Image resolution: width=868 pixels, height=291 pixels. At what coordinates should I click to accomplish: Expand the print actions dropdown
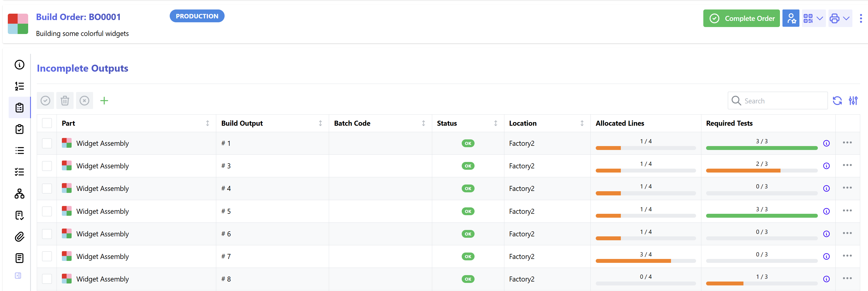pos(840,18)
